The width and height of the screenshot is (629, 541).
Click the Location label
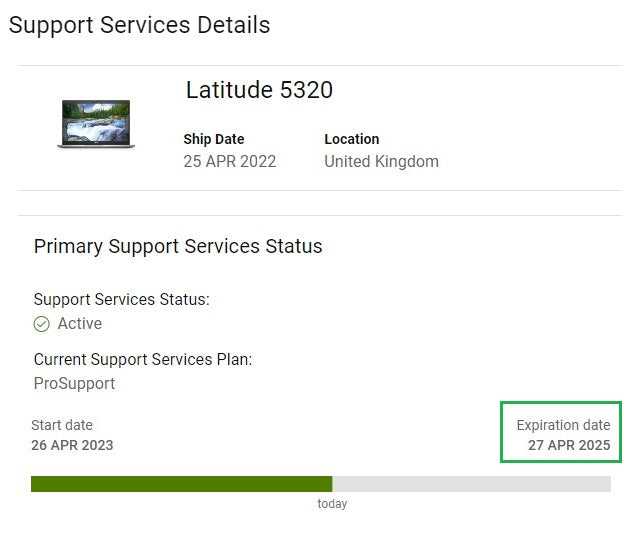(x=351, y=139)
